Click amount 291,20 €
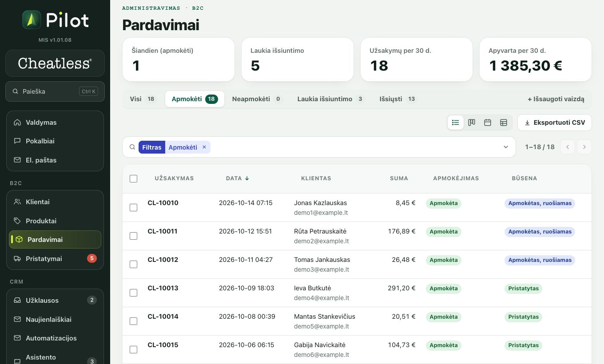Screen dimensions: 604x364 click(x=401, y=288)
